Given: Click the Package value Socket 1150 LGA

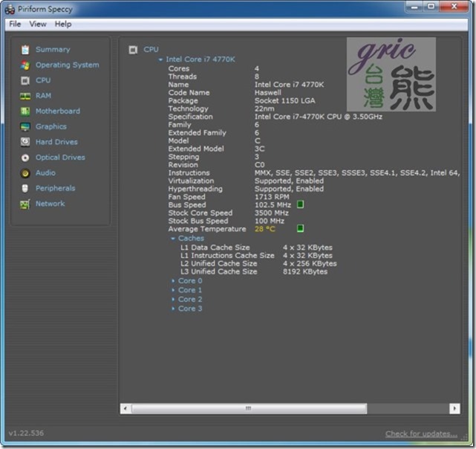Looking at the screenshot, I should click(x=284, y=100).
